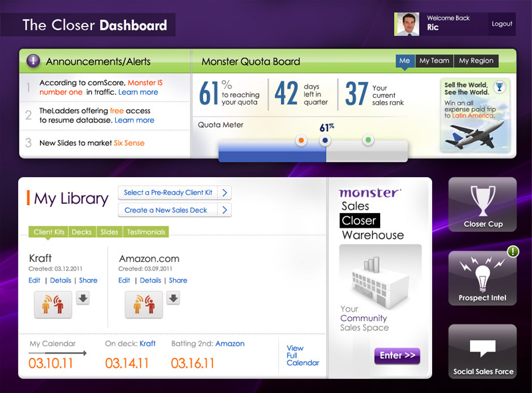View Details of the Kraft kit

pyautogui.click(x=61, y=280)
